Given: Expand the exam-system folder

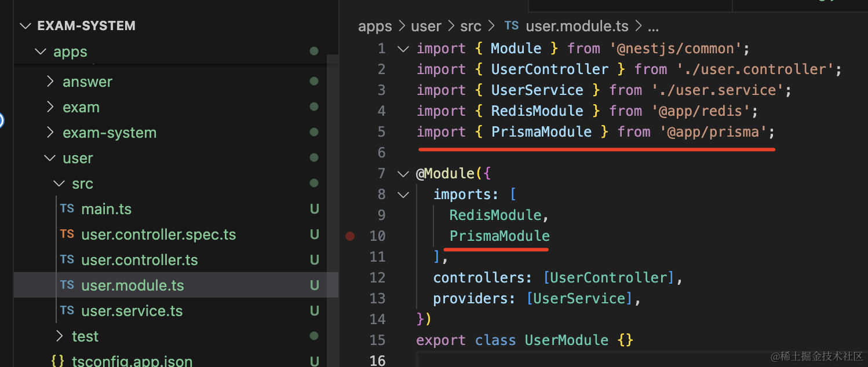Looking at the screenshot, I should click(50, 133).
